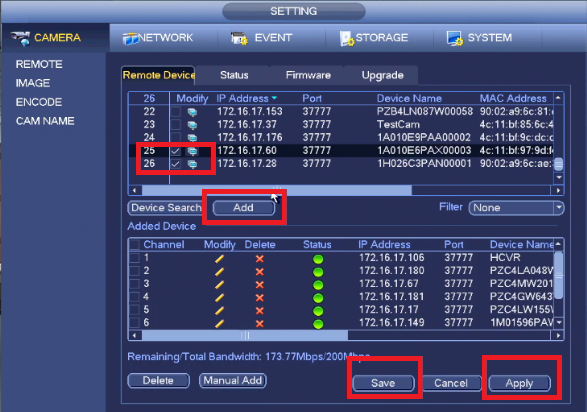Click down arrow of added device list scrollbar
The image size is (587, 412).
559,323
